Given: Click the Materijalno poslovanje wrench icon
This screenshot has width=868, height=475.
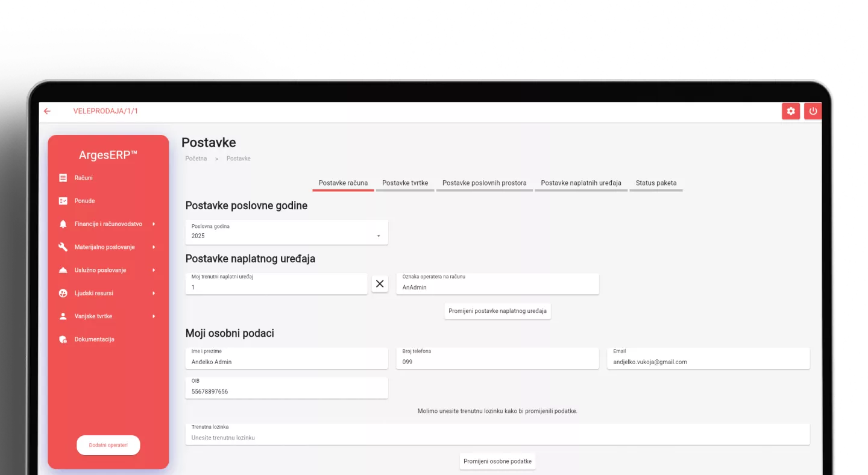Looking at the screenshot, I should tap(63, 247).
